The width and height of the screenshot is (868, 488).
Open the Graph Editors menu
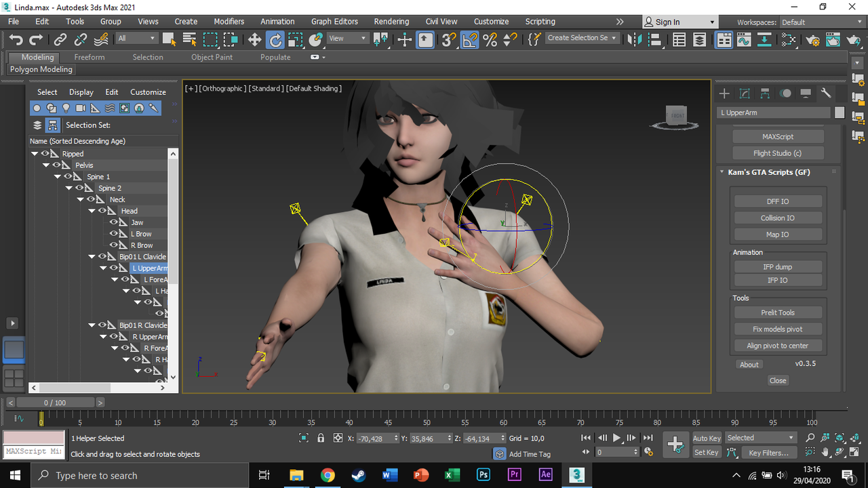pos(334,22)
